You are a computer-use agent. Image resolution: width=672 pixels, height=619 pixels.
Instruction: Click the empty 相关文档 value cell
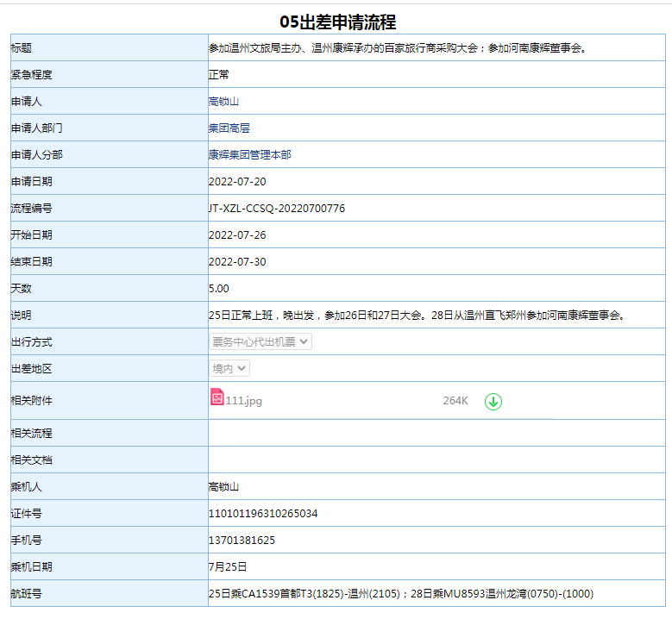[x=436, y=460]
